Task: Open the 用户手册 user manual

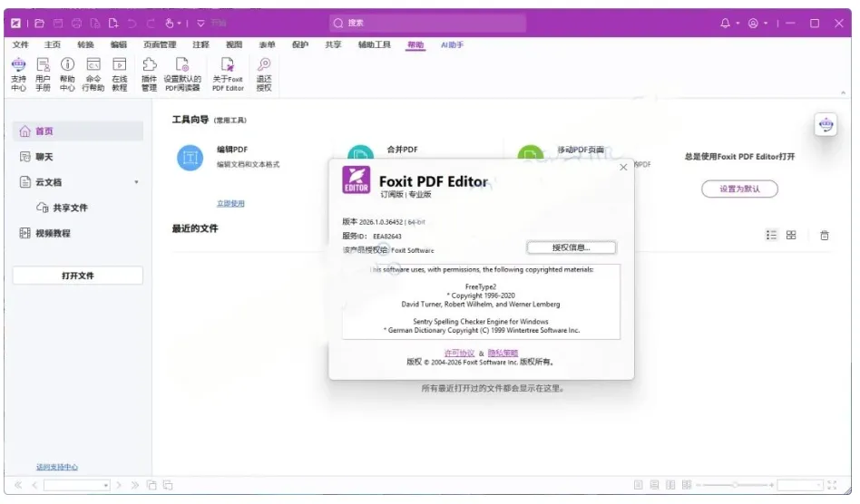Action: (43, 74)
